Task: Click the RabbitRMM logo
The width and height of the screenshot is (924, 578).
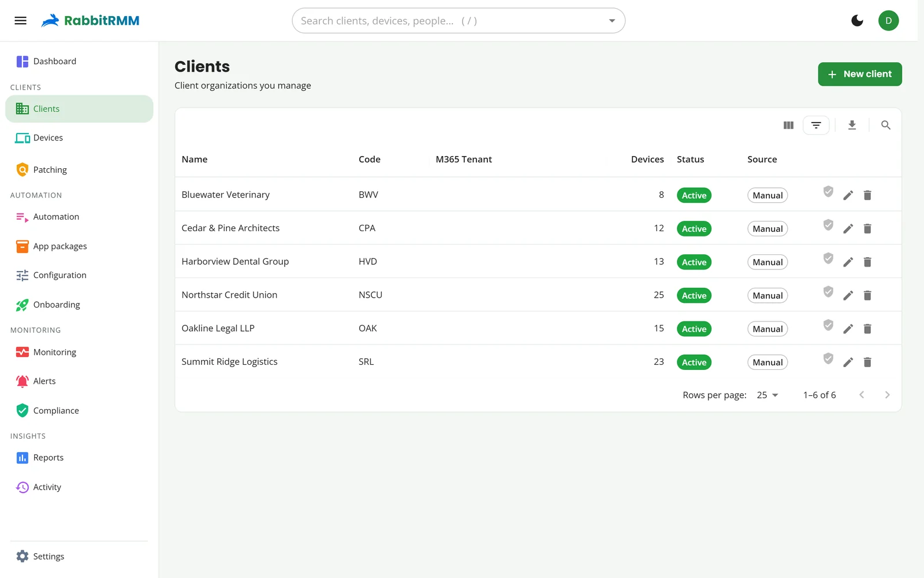Action: 90,21
